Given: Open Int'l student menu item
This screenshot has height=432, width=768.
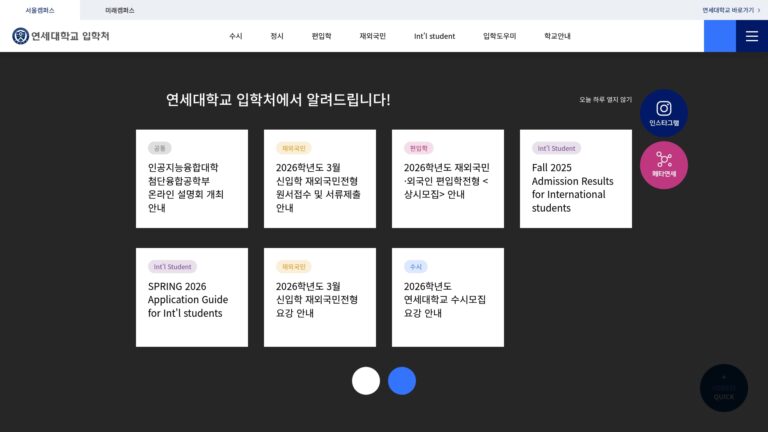Looking at the screenshot, I should point(434,36).
